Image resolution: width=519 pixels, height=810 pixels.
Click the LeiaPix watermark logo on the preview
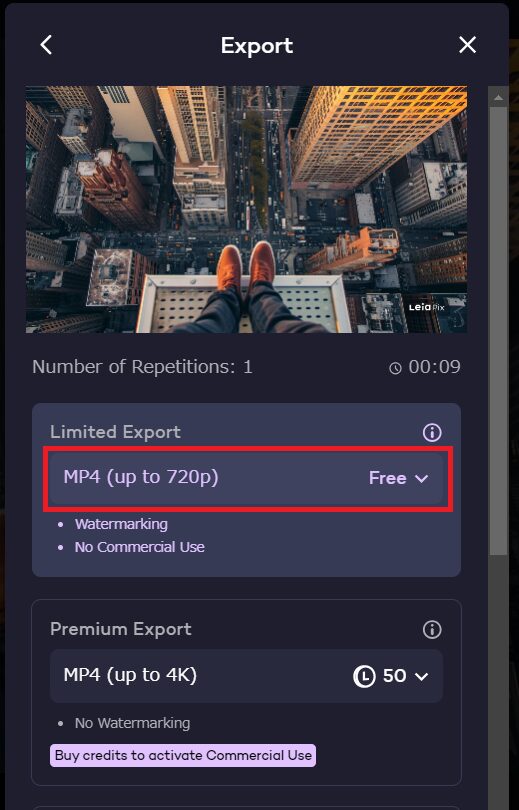[427, 307]
